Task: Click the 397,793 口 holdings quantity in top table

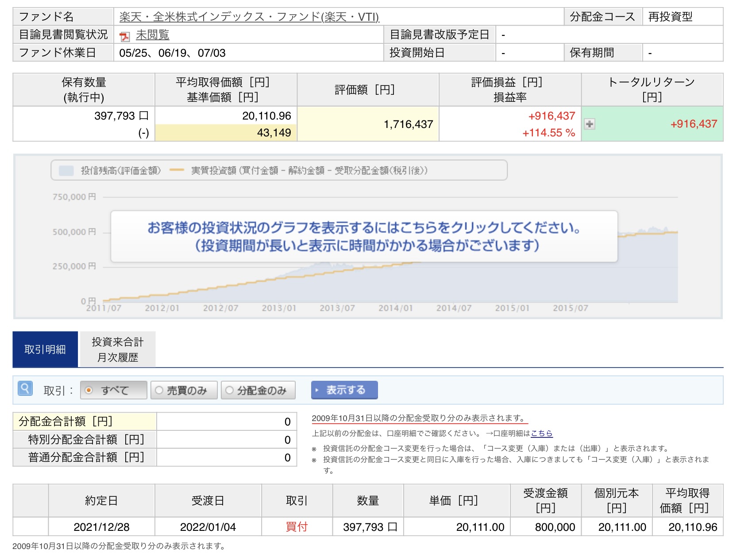Action: tap(121, 116)
